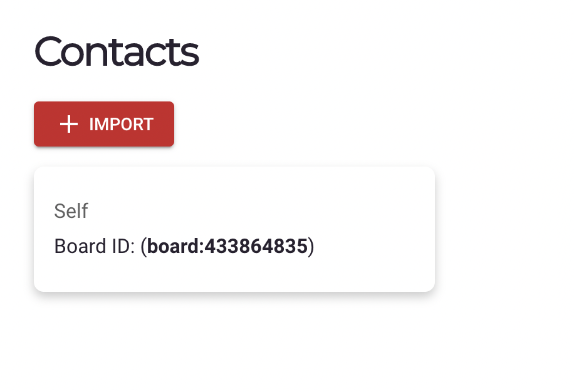Click the white plus symbol beside IMPORT
This screenshot has height=392, width=574.
click(x=69, y=124)
